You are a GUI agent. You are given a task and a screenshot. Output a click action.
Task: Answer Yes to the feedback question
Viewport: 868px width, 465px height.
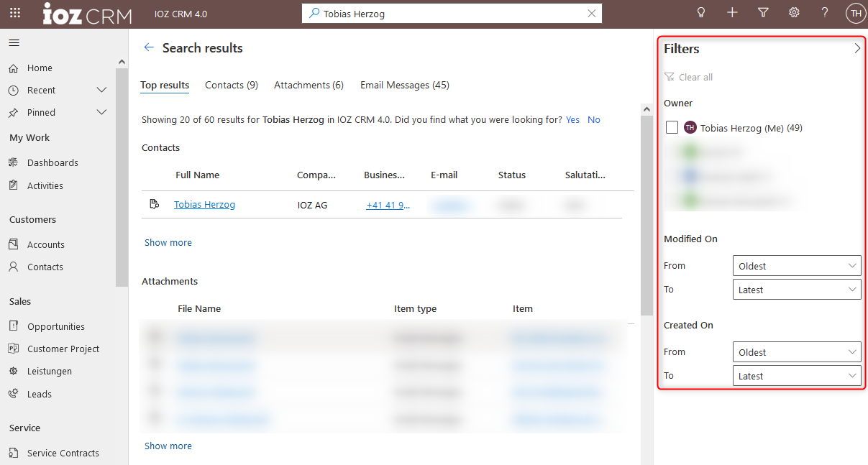pos(572,120)
